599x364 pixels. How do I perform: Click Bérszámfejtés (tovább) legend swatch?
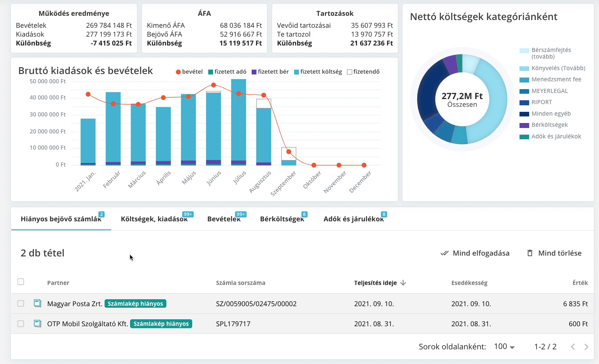click(524, 51)
